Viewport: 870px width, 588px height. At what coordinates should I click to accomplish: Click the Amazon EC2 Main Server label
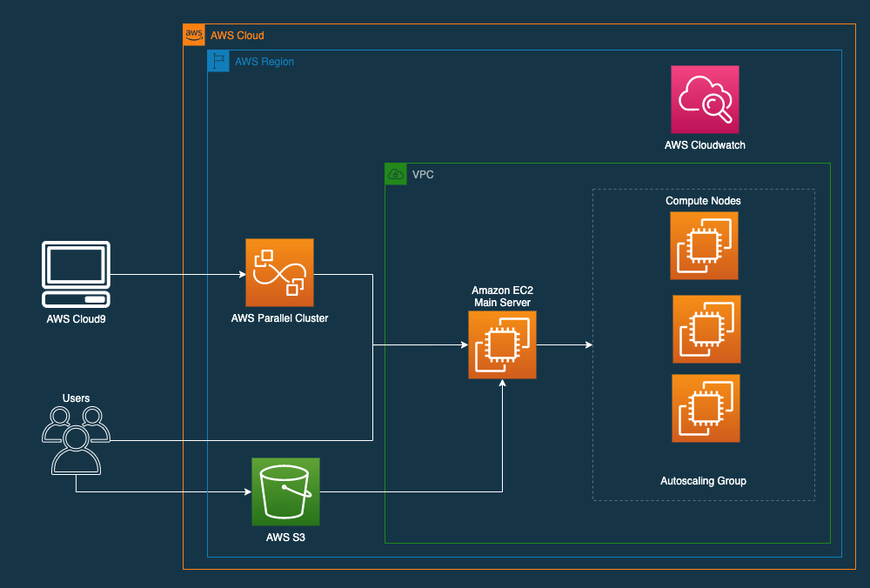503,297
